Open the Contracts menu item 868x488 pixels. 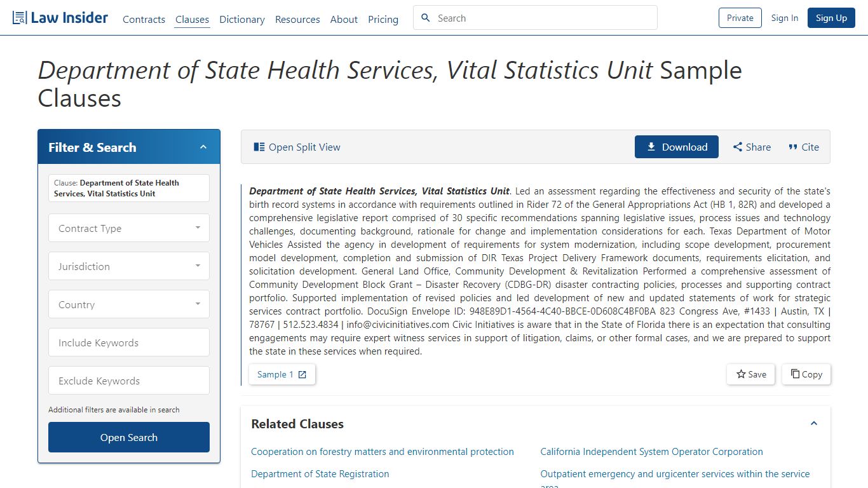click(x=144, y=19)
